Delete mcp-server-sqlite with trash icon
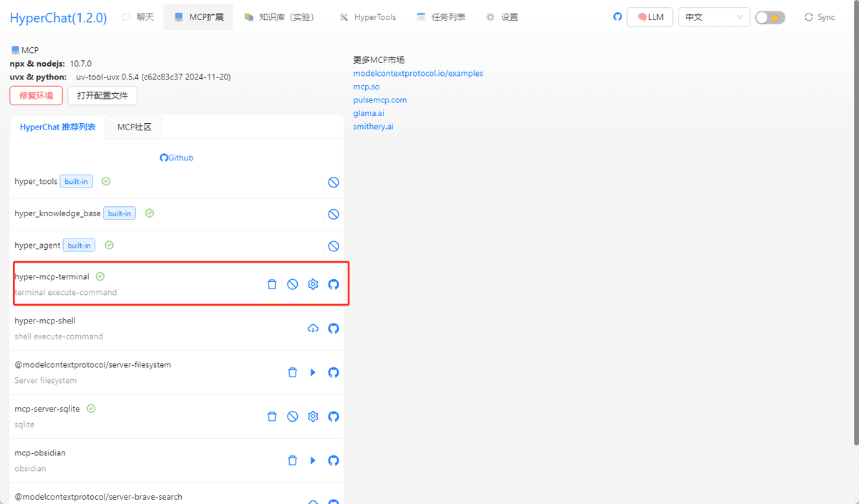Screen dimensions: 859x504 272,417
